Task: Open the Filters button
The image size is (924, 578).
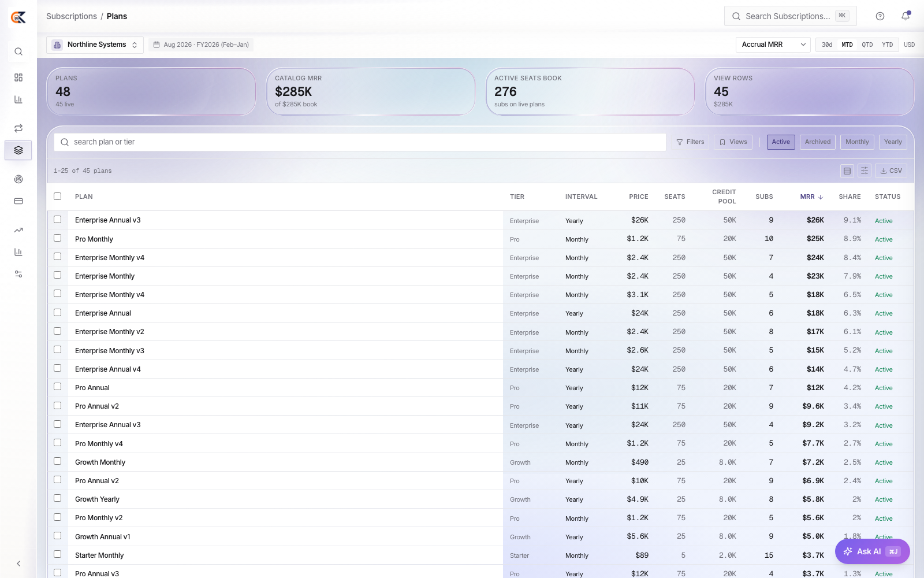Action: 691,142
